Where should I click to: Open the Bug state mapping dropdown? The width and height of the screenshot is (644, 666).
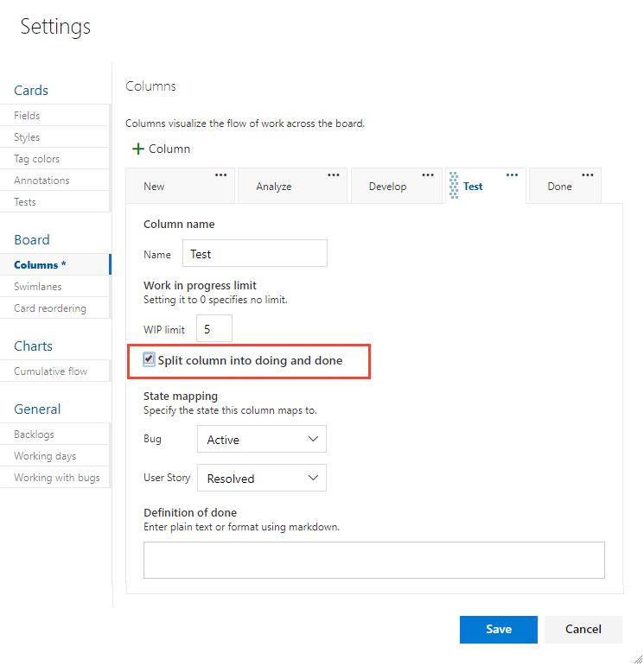coord(261,439)
